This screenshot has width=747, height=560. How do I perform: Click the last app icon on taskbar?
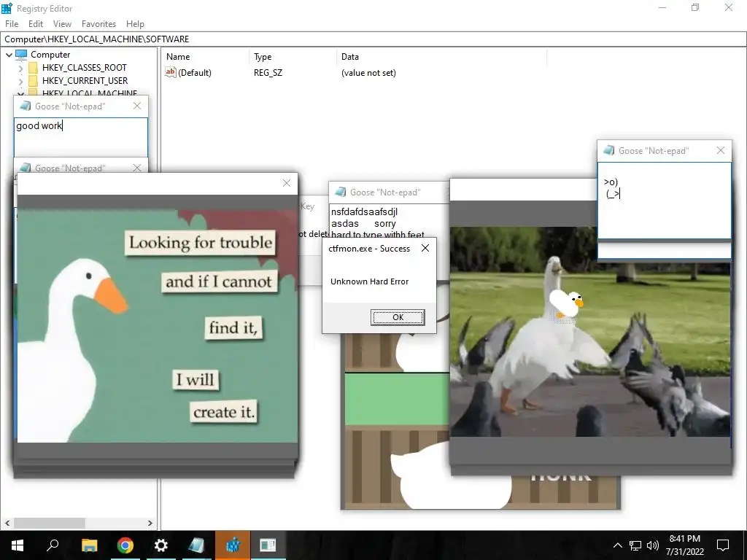point(268,545)
